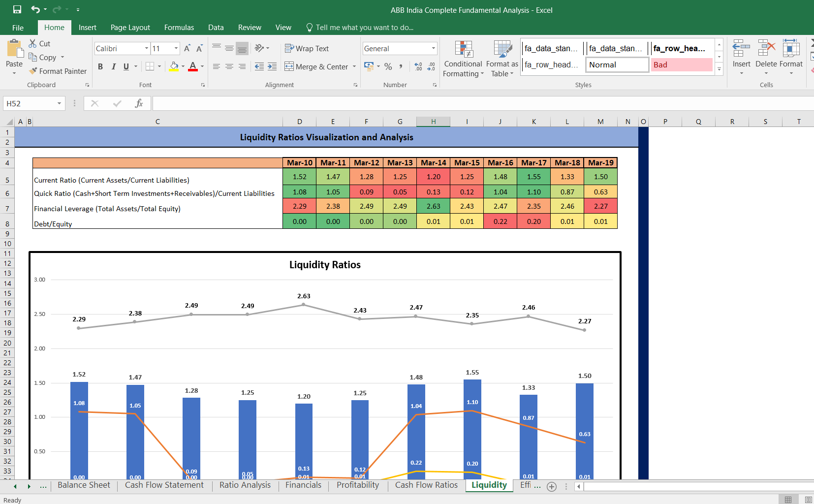Click the formula bar input
Image resolution: width=814 pixels, height=504 pixels.
(482, 103)
